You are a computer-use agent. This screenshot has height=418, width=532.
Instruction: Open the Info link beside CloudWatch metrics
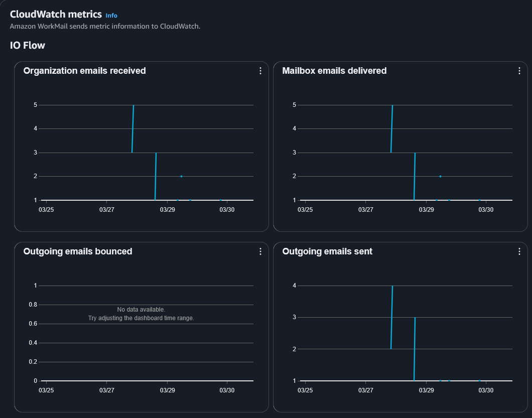click(x=111, y=16)
